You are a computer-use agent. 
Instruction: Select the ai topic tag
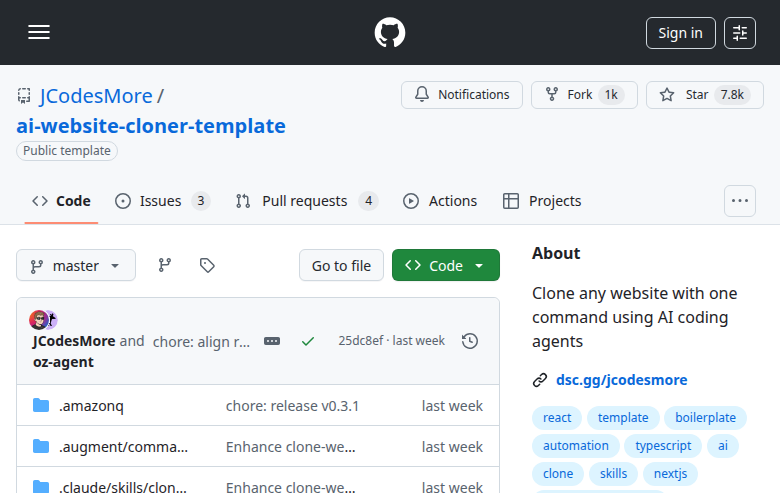pos(723,446)
